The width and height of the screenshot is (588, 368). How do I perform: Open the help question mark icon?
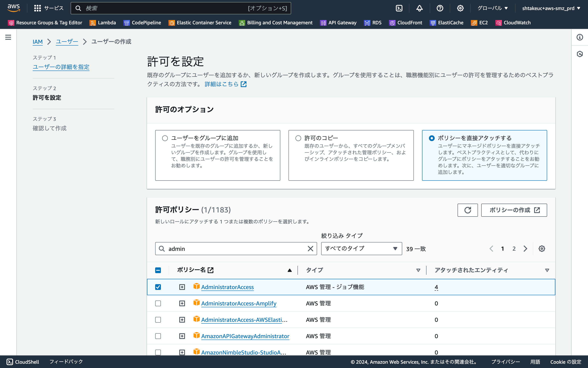pyautogui.click(x=440, y=8)
